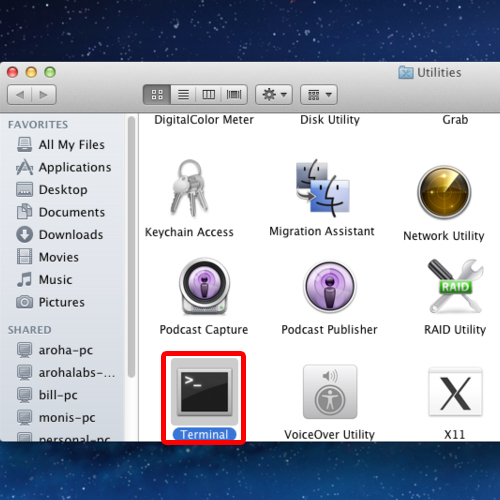Select the RAID Utility icon
This screenshot has width=500, height=500.
[x=455, y=286]
